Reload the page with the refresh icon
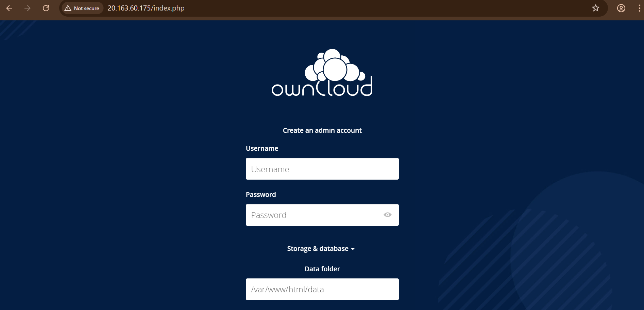 pyautogui.click(x=46, y=8)
